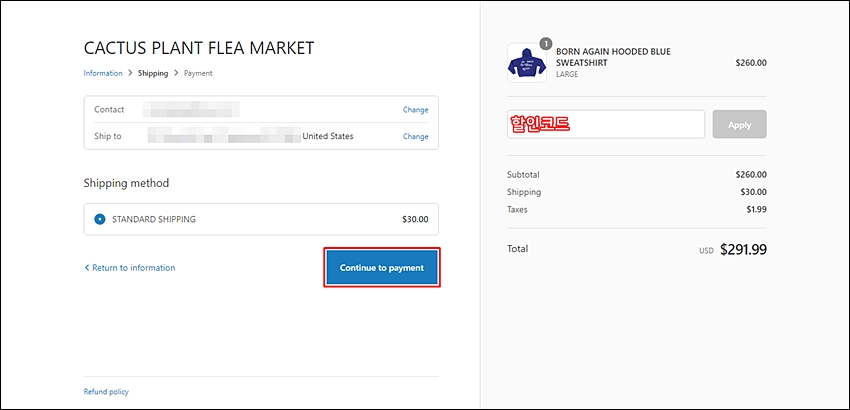Screen dimensions: 850x410
Task: Click the $291.99 total amount
Action: click(743, 249)
